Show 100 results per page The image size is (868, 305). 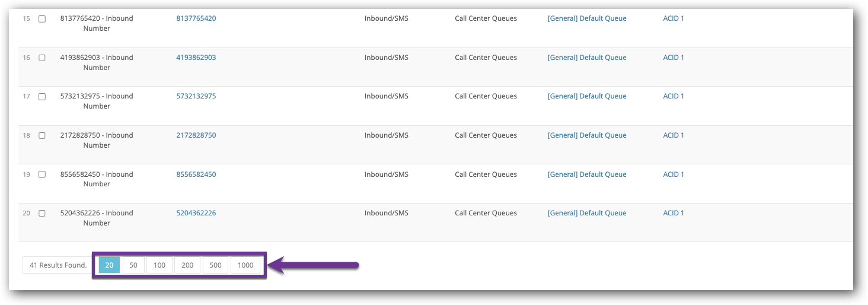click(x=159, y=265)
